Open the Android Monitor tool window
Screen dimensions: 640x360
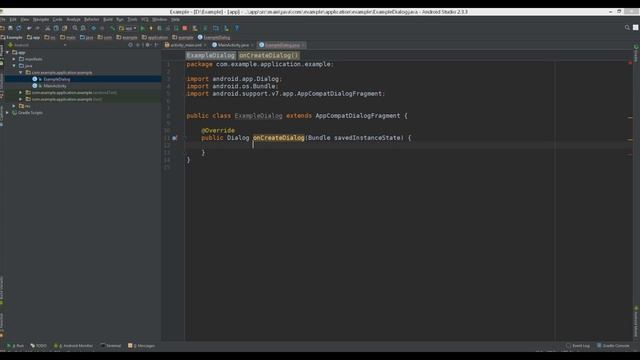(x=74, y=346)
